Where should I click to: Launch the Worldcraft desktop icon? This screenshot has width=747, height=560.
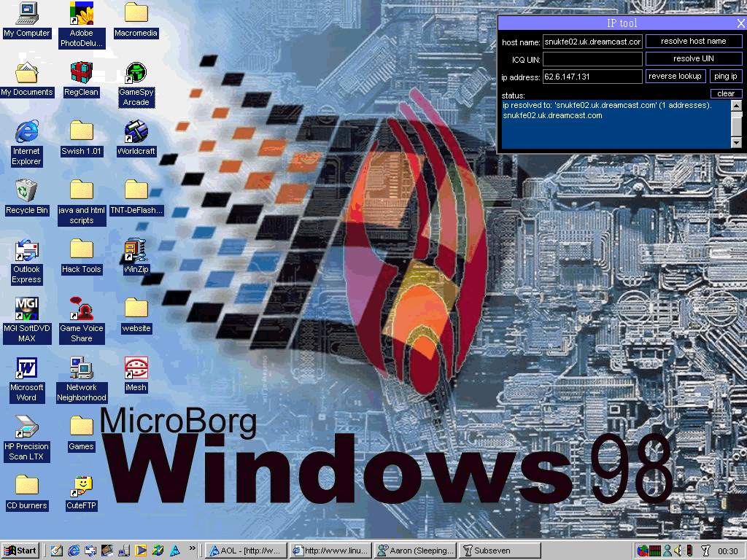coord(136,133)
